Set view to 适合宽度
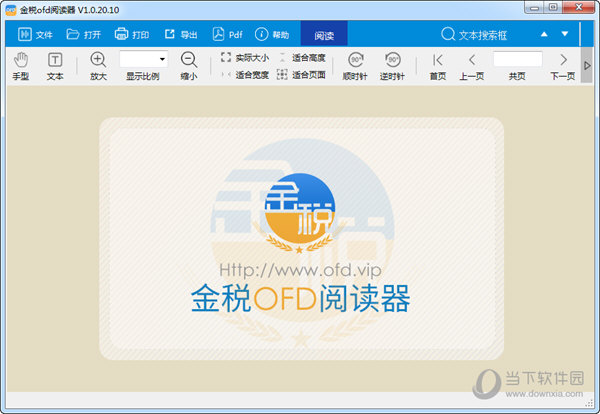 pyautogui.click(x=245, y=75)
